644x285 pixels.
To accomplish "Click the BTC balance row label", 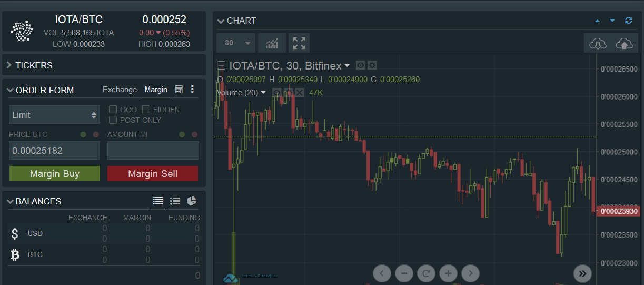I will [x=35, y=254].
